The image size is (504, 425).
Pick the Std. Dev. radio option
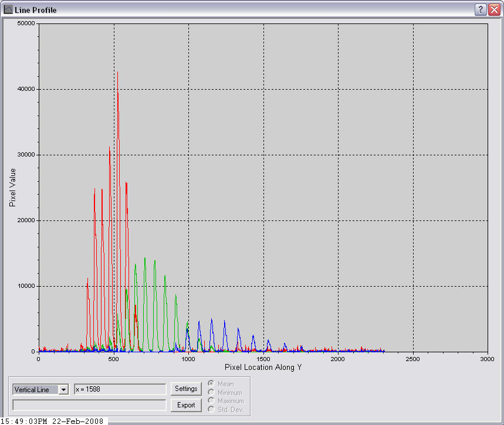[211, 409]
